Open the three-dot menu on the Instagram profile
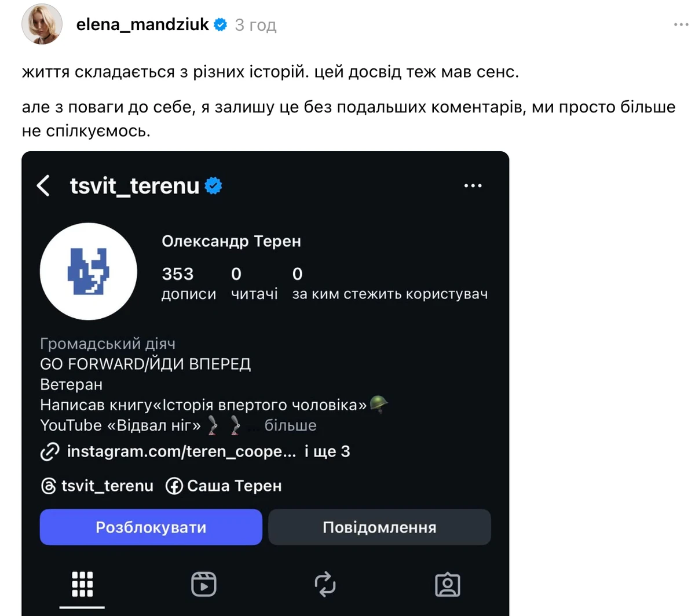The height and width of the screenshot is (616, 695). pyautogui.click(x=473, y=184)
